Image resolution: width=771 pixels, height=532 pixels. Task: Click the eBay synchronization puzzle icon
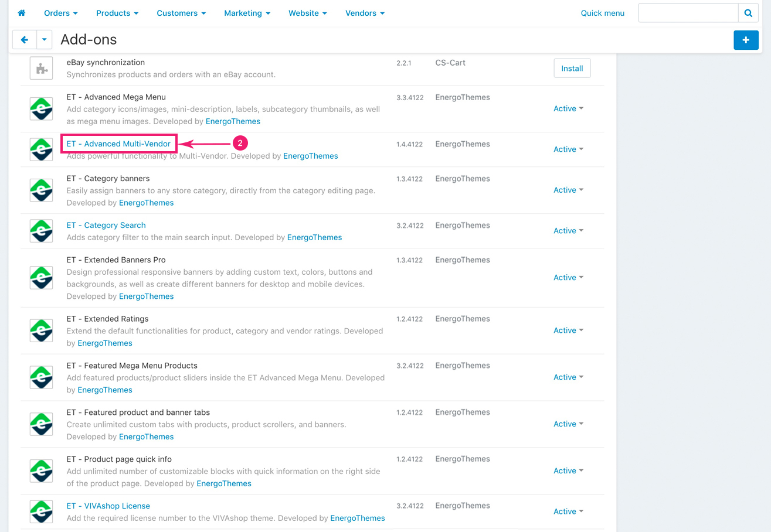tap(42, 69)
